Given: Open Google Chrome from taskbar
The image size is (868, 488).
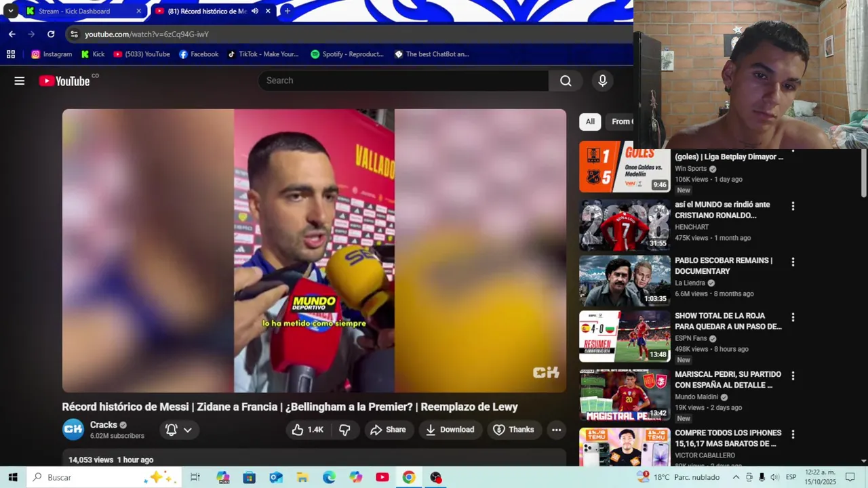Looking at the screenshot, I should (x=408, y=477).
